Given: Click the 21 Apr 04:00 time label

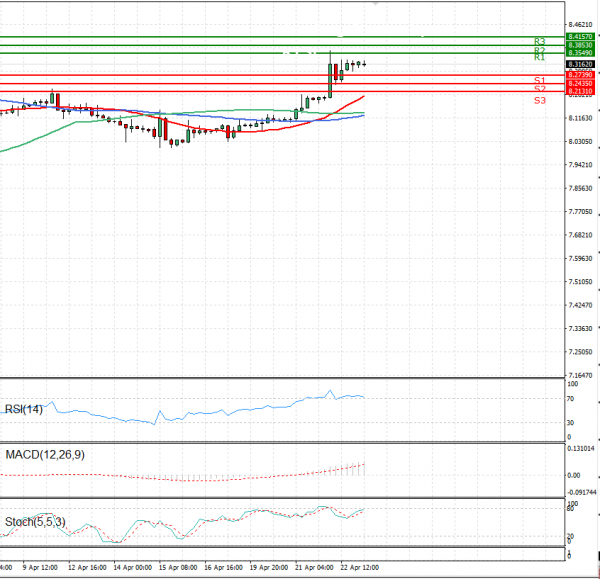Looking at the screenshot, I should (314, 568).
